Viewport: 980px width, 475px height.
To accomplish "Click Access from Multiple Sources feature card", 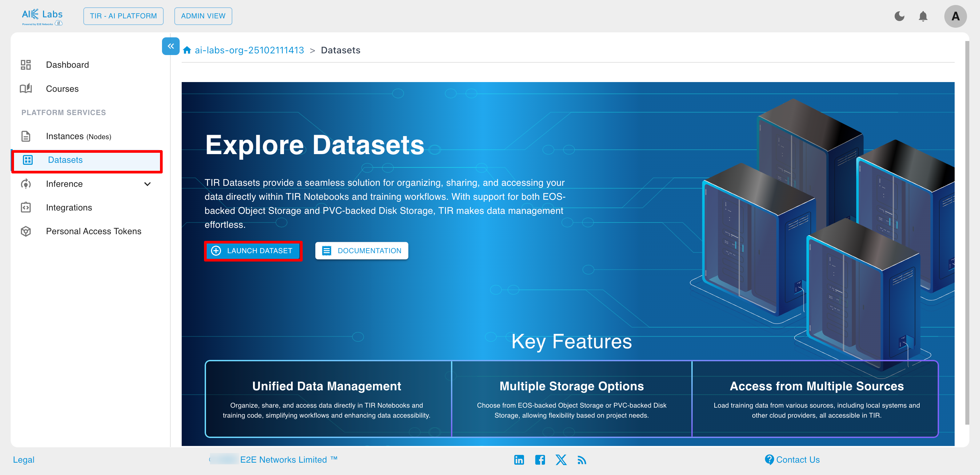I will click(x=815, y=399).
